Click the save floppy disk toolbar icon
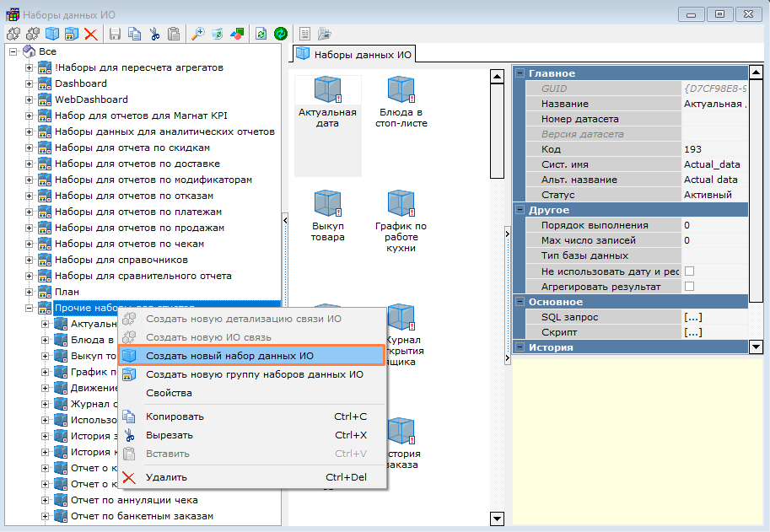The image size is (770, 532). point(115,34)
